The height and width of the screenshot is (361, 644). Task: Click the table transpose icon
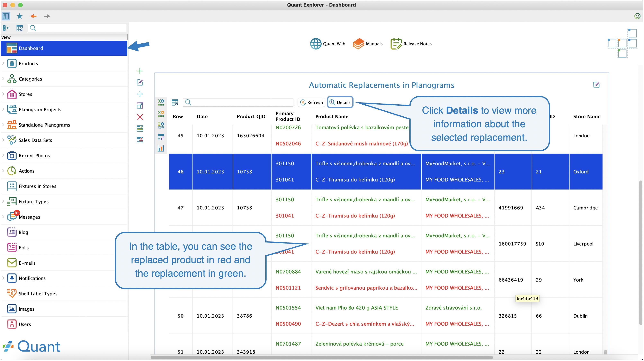(x=161, y=137)
